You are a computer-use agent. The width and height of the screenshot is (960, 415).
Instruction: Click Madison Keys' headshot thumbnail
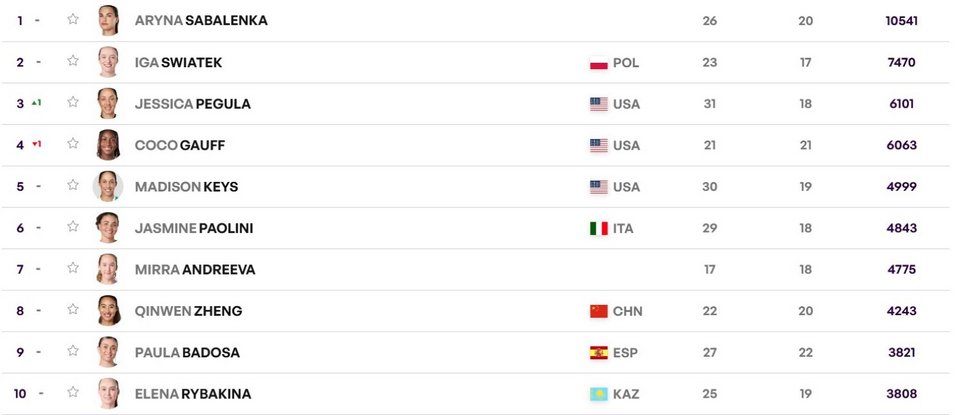tap(107, 187)
